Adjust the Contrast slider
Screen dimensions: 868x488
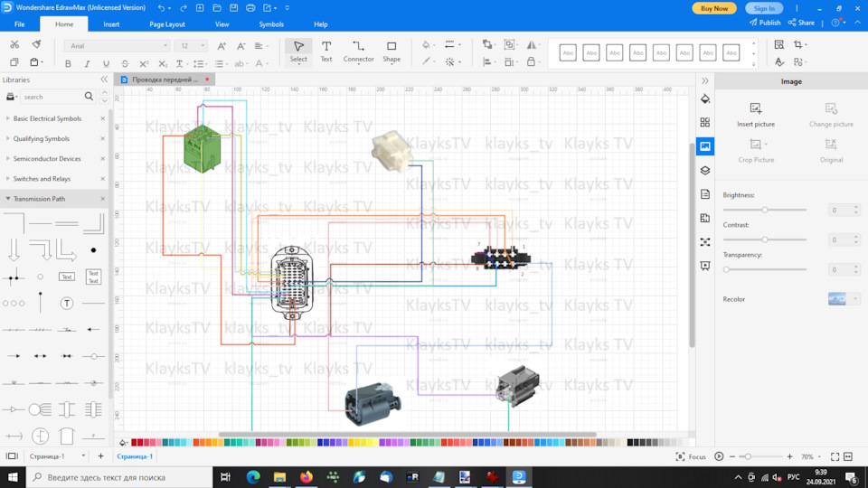pyautogui.click(x=765, y=240)
